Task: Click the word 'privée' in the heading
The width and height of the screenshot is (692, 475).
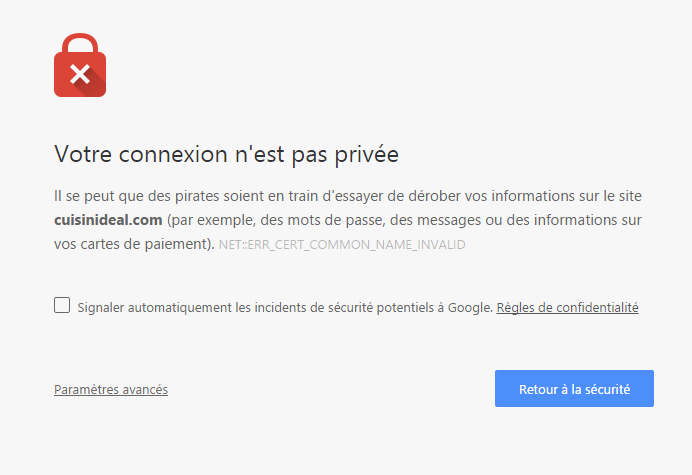Action: pos(366,155)
